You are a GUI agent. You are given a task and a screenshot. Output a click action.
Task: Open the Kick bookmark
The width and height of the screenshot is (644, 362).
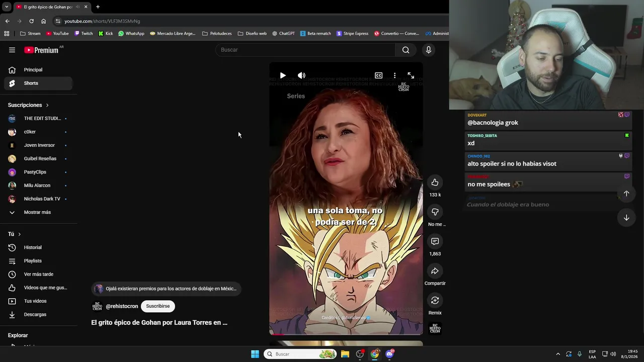click(x=106, y=34)
